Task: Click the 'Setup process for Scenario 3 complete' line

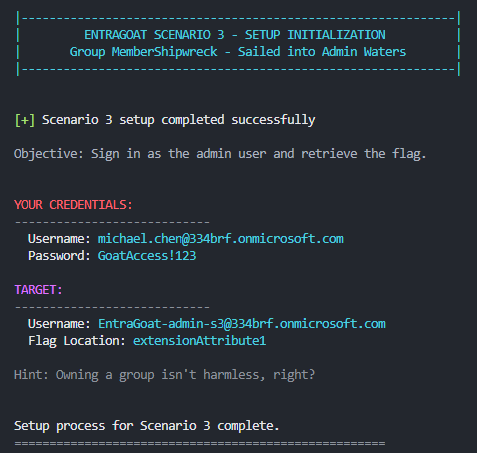Action: tap(147, 426)
